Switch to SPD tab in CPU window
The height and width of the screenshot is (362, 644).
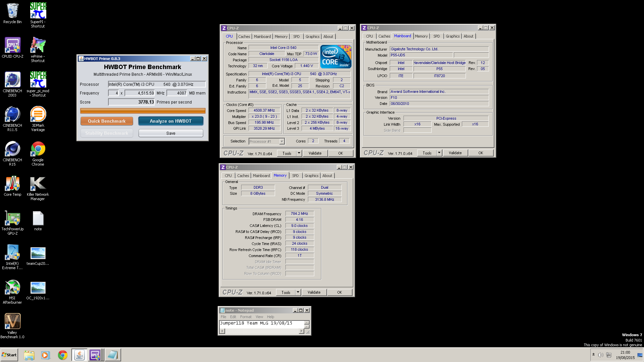297,37
